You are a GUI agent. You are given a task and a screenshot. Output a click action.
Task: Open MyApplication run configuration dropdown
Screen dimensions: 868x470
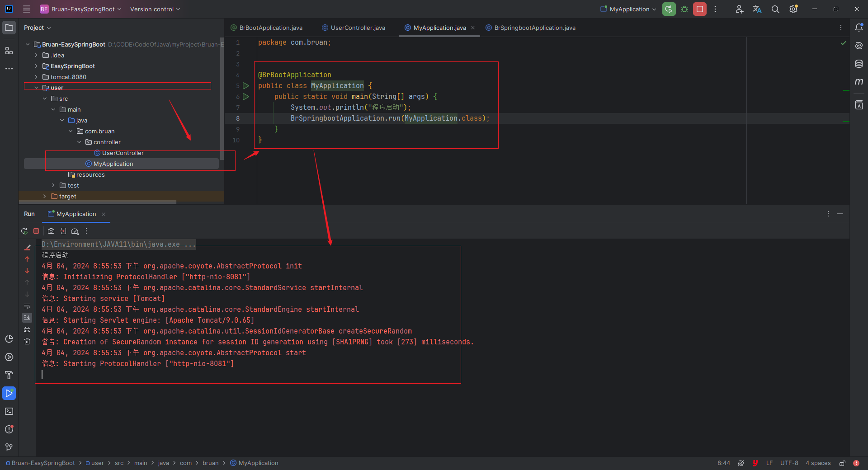[x=628, y=9]
